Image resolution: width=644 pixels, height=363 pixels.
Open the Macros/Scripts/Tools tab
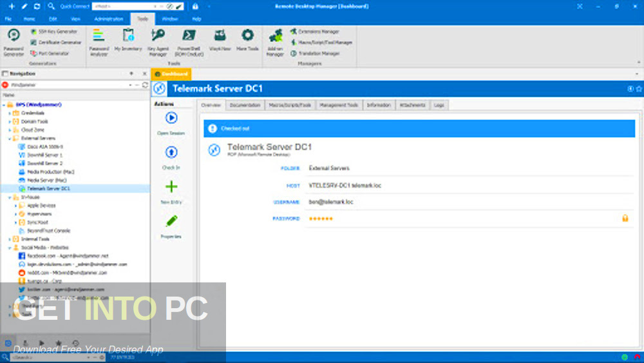coord(290,105)
